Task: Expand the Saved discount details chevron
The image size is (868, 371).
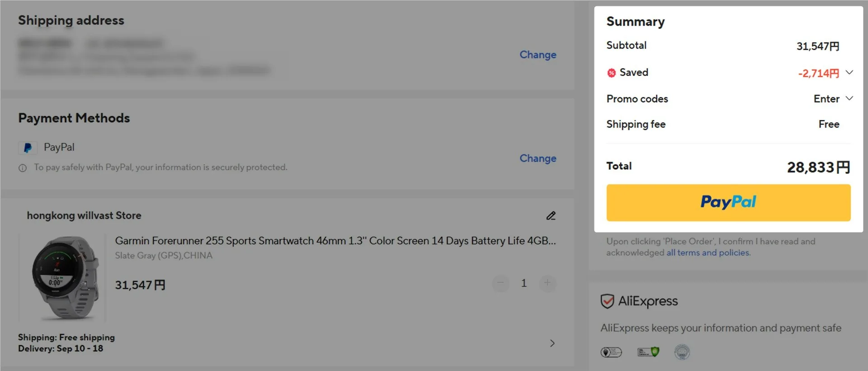Action: pyautogui.click(x=849, y=72)
